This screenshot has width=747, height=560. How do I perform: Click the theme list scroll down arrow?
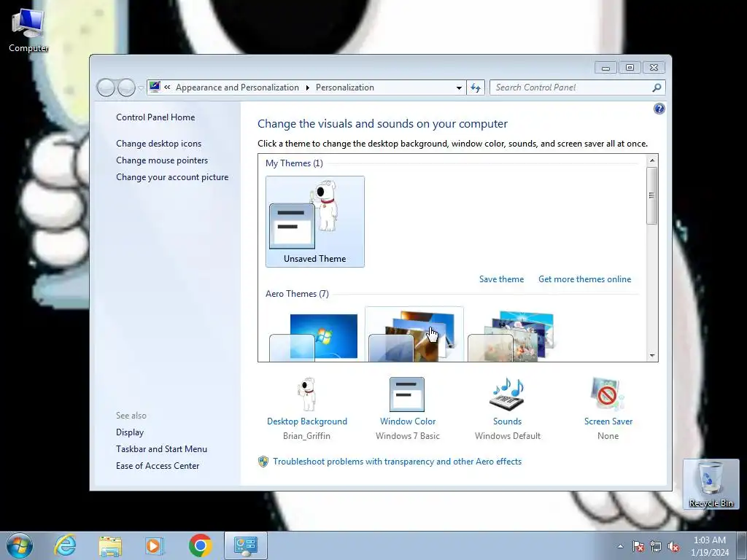pyautogui.click(x=651, y=355)
